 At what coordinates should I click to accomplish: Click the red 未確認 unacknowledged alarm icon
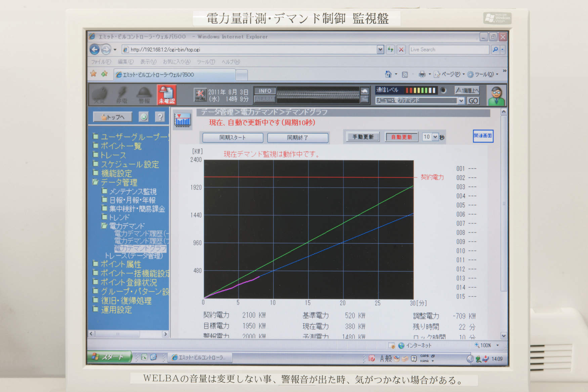(x=166, y=94)
